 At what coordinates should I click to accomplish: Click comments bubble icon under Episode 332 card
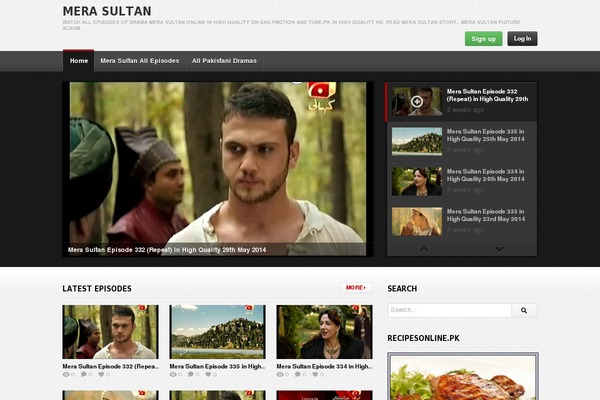(x=83, y=374)
